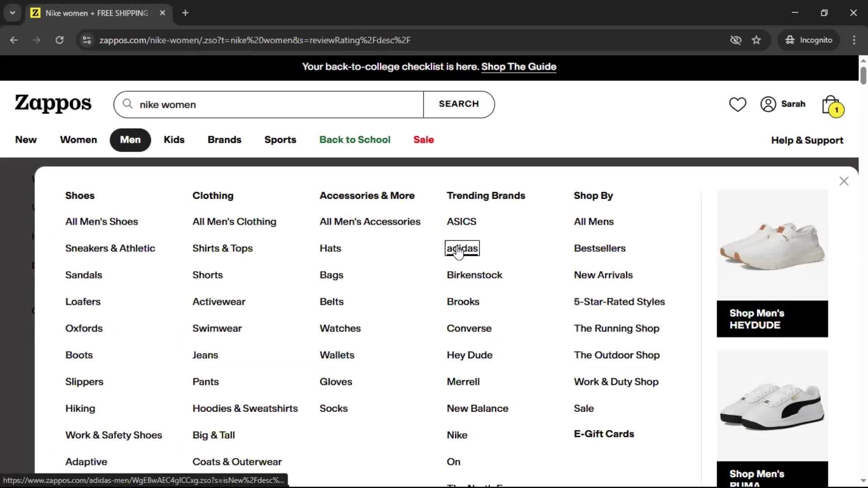
Task: Click the PUMA sneaker image
Action: pos(772,405)
